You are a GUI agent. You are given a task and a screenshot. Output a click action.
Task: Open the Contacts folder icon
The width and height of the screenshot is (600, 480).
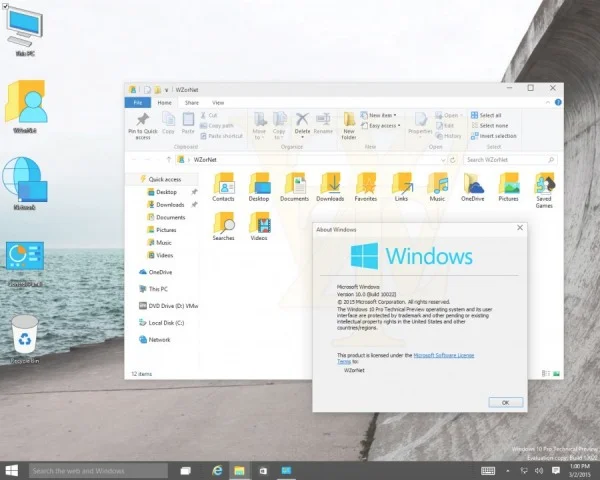(223, 187)
